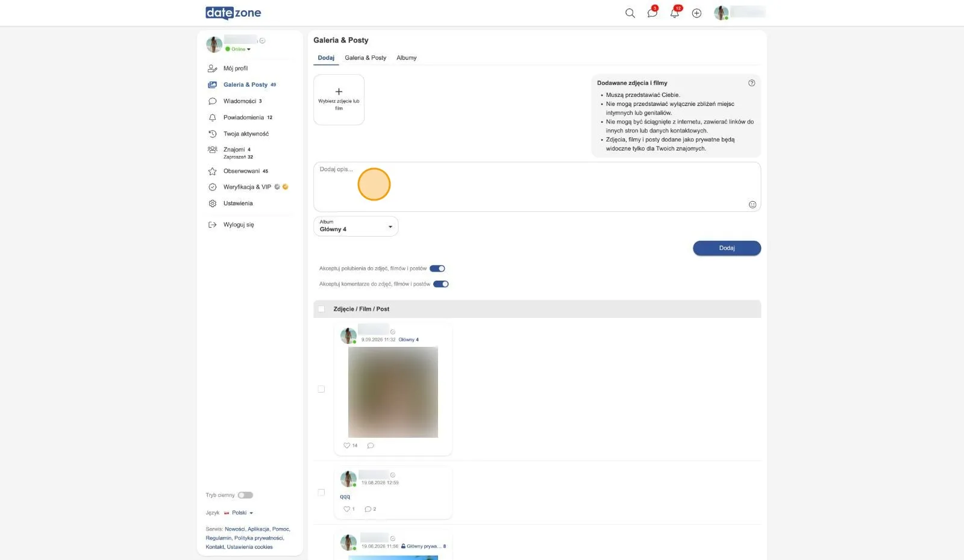The height and width of the screenshot is (560, 964).
Task: Check the box beside the 9.09.2026 photo post
Action: click(x=321, y=389)
